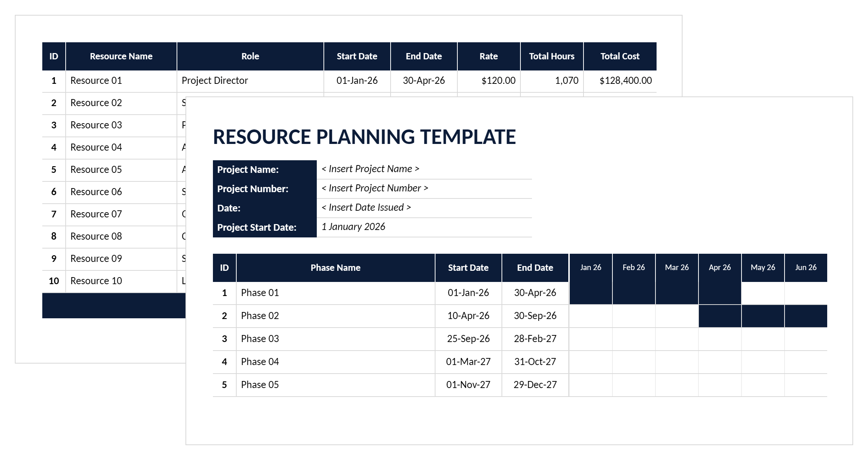The height and width of the screenshot is (460, 868).
Task: Click the 'Resource 06' name cell
Action: (121, 192)
